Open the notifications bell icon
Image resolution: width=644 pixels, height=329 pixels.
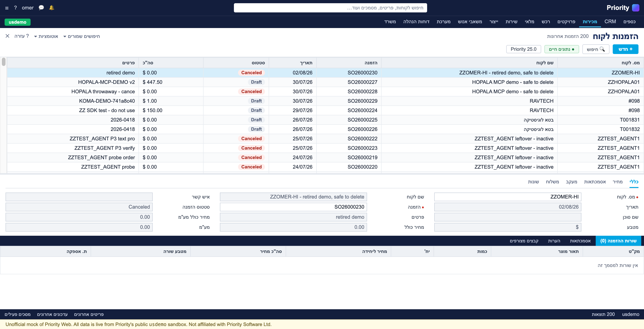(x=52, y=8)
